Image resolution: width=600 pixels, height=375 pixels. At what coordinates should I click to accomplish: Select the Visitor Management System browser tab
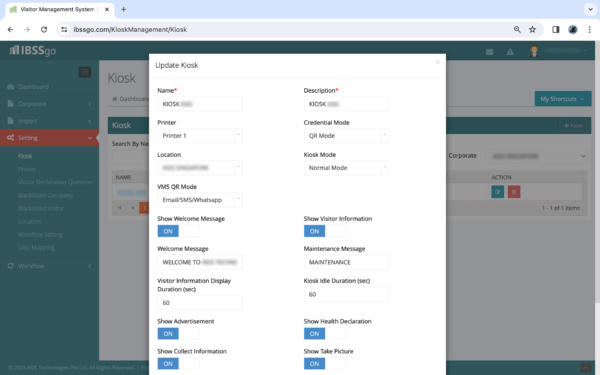click(60, 9)
